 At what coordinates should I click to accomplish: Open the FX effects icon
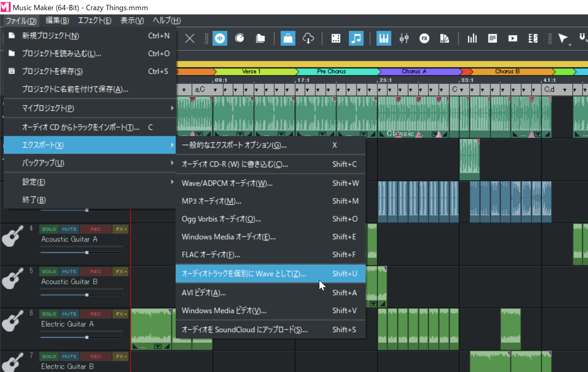coord(425,39)
